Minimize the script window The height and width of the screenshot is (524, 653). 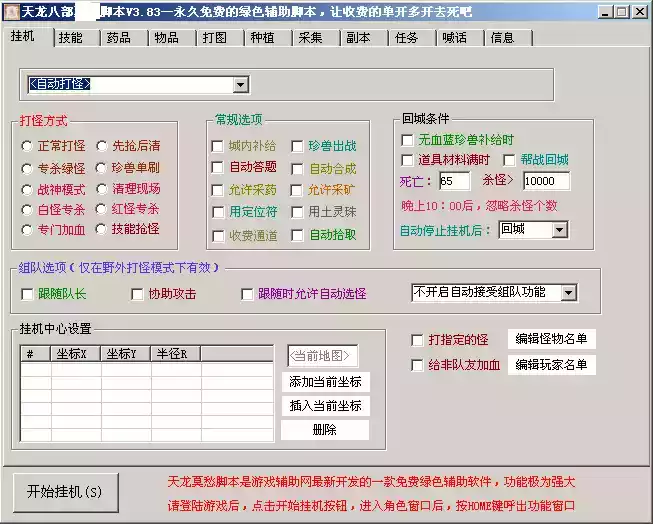click(x=606, y=12)
